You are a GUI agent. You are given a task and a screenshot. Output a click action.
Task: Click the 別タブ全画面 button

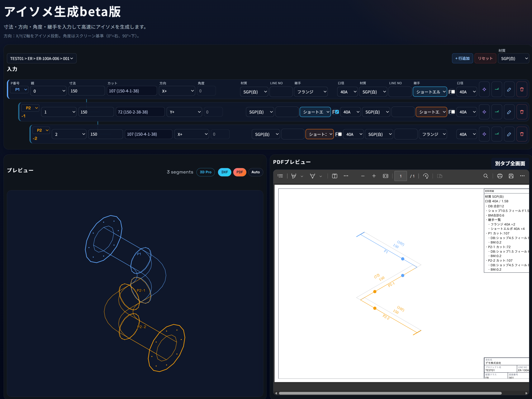tap(510, 163)
